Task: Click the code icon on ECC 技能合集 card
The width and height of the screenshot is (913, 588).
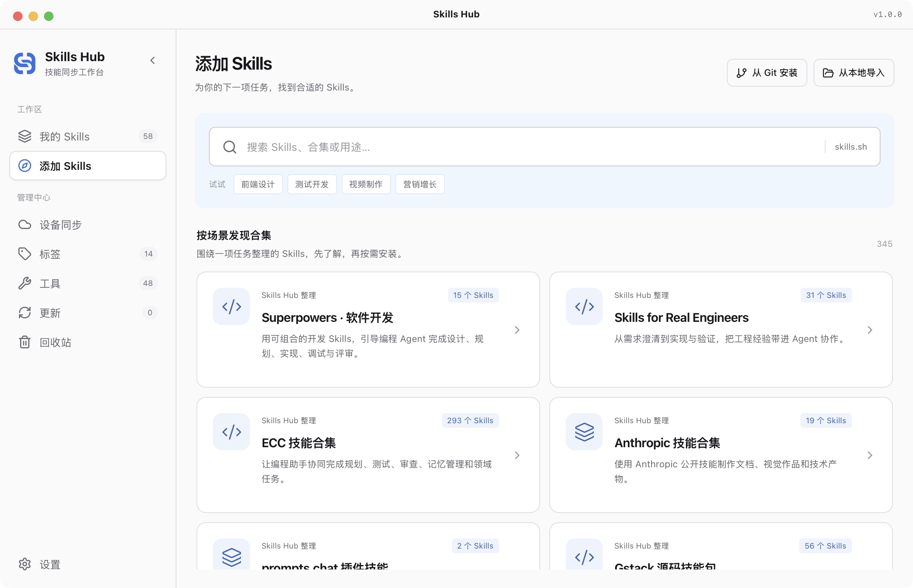Action: [231, 432]
